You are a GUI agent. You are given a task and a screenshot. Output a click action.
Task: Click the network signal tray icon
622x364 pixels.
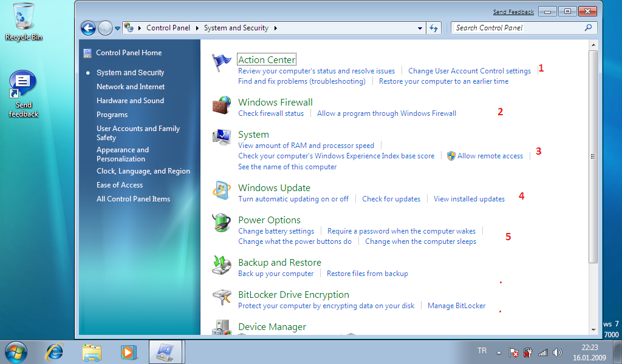point(542,352)
